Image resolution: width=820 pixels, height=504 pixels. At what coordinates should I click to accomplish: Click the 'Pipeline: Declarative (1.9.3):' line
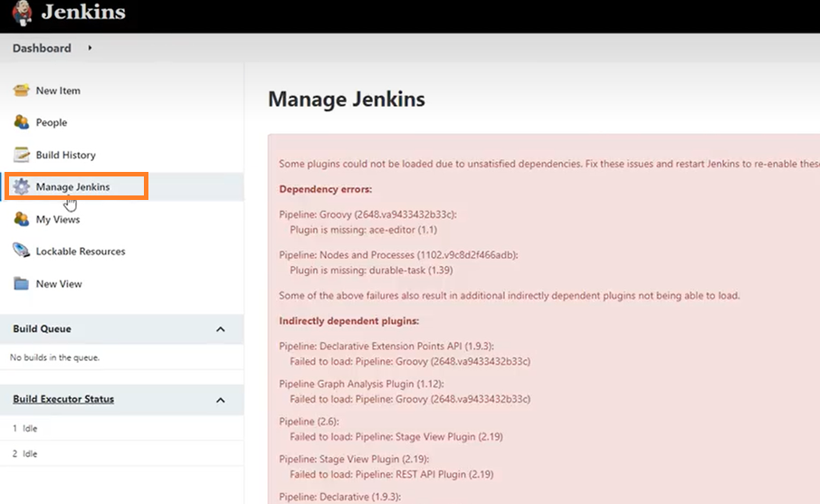coord(340,497)
